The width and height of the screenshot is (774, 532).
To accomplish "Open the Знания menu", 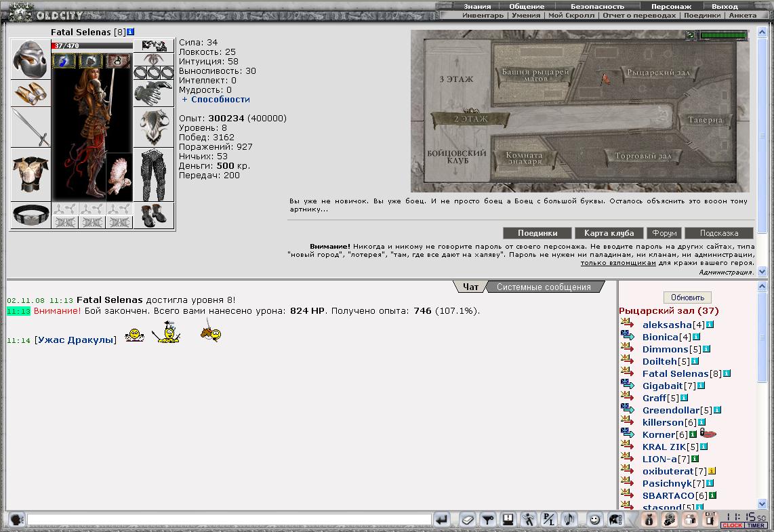I will click(x=477, y=6).
